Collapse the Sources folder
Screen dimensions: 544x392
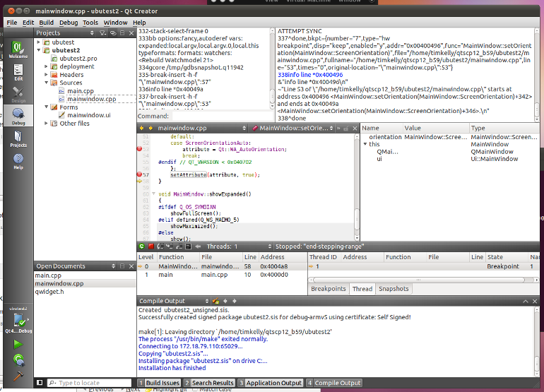click(46, 83)
